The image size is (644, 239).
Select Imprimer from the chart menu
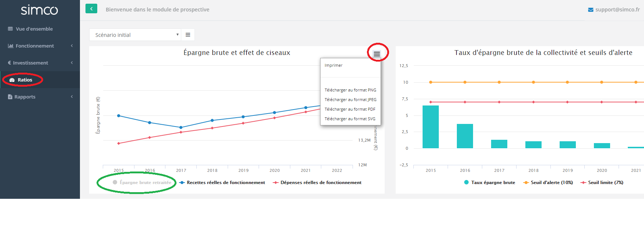pos(333,65)
